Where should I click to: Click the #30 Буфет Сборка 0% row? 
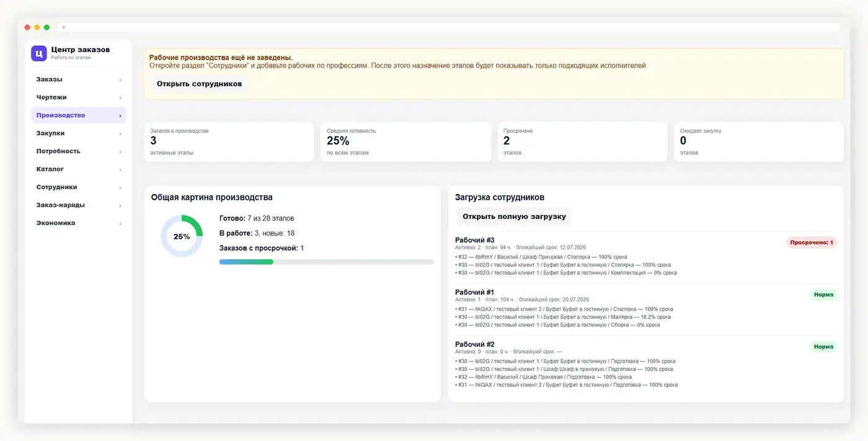pos(557,325)
